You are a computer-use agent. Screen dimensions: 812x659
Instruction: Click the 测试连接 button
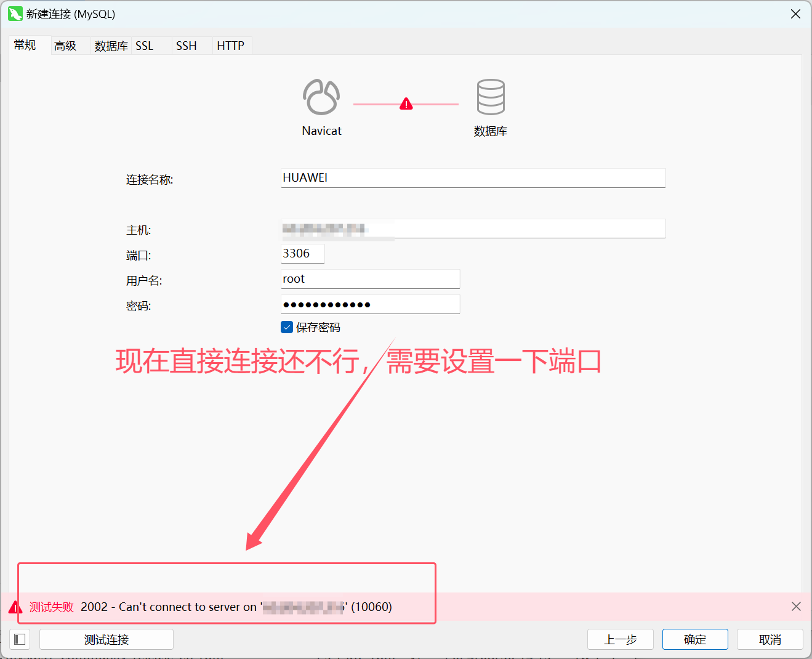click(107, 639)
